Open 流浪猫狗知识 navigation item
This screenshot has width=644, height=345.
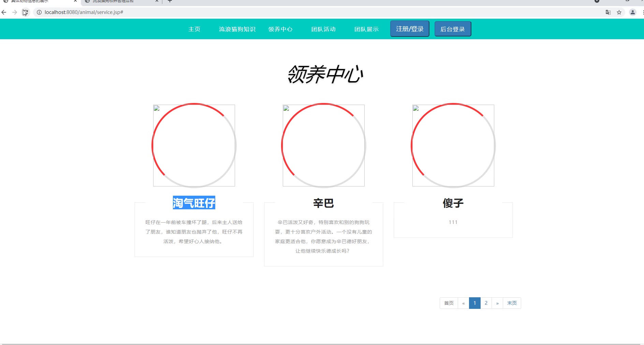pos(237,29)
